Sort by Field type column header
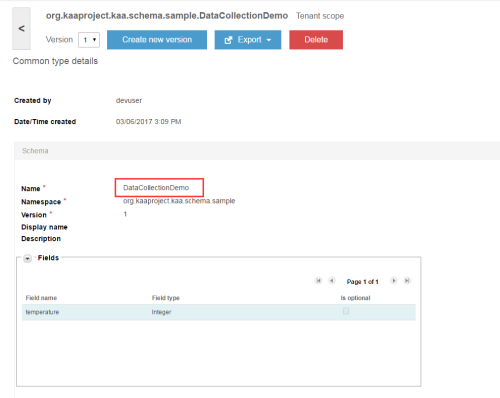This screenshot has height=398, width=500. (166, 298)
